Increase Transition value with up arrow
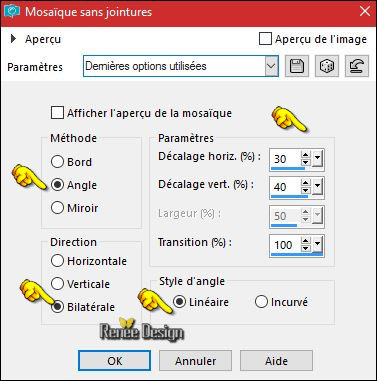Viewport: 377px width, 381px height. [x=305, y=241]
